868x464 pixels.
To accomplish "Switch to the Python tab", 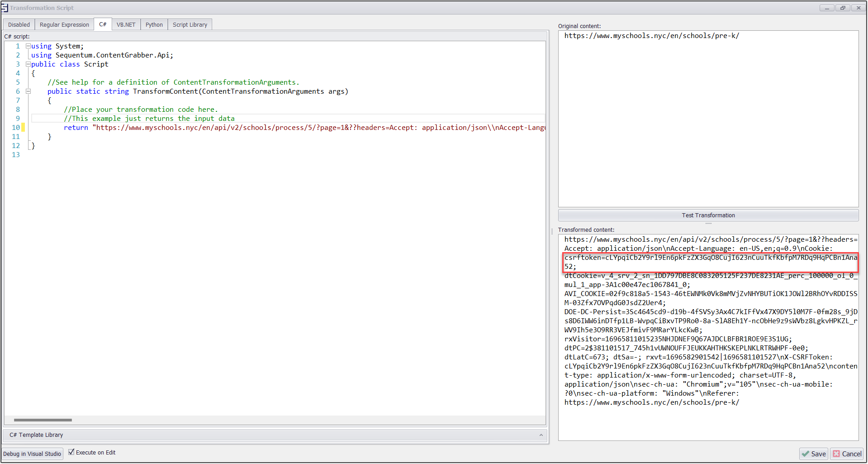I will 154,24.
